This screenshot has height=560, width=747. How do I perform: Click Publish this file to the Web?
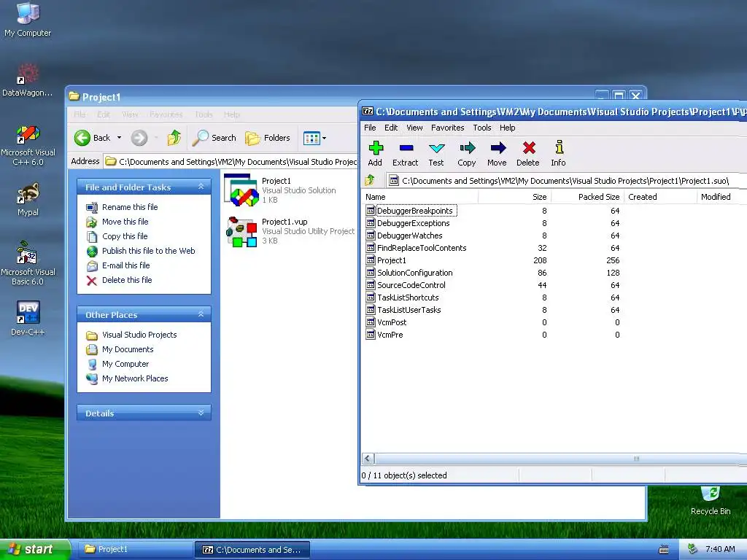pyautogui.click(x=149, y=251)
